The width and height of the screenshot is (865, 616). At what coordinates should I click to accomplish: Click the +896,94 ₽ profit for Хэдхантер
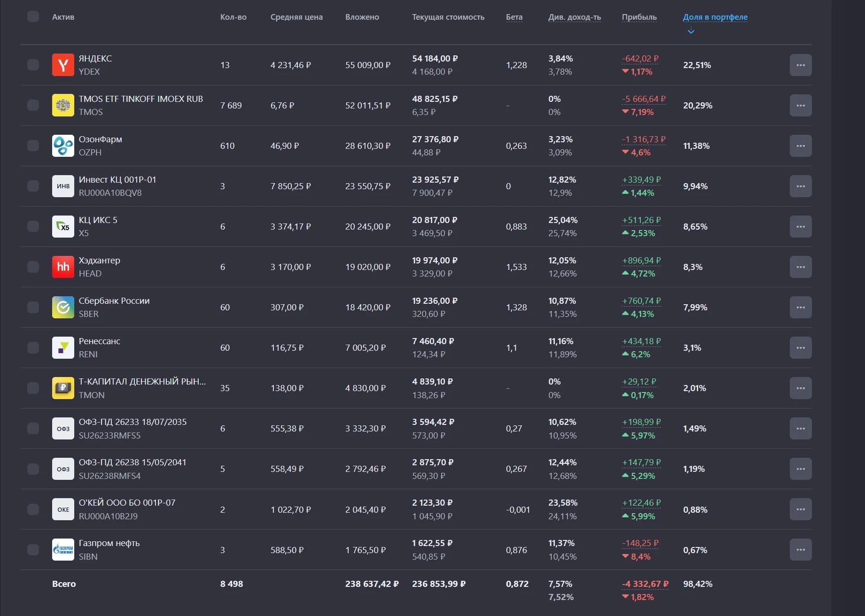point(641,260)
